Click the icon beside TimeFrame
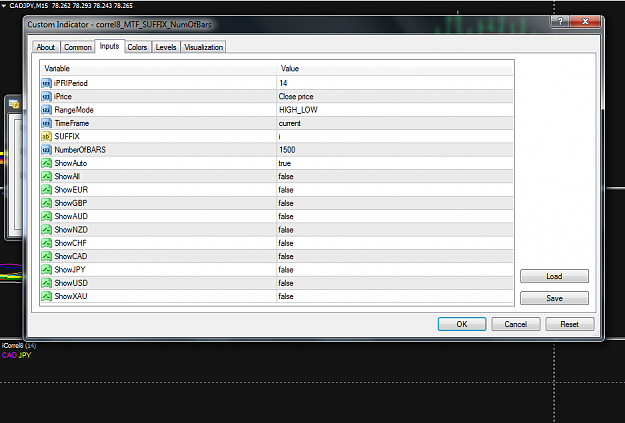625x423 pixels. (47, 123)
